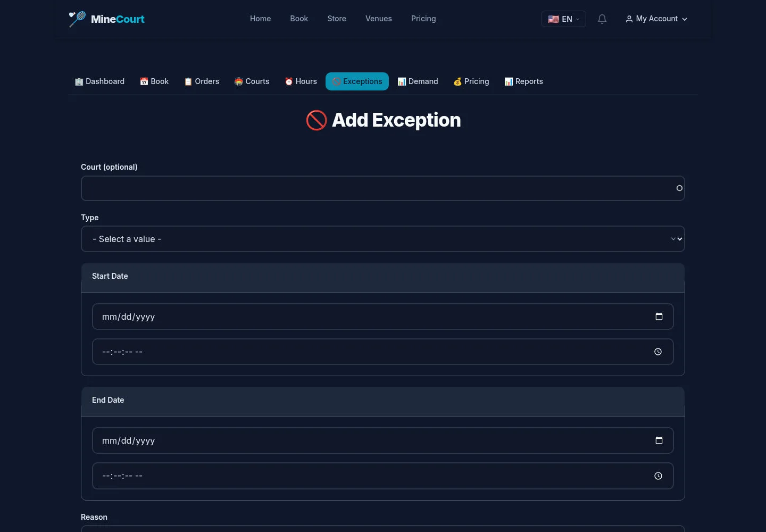Click the user icon beside My Account
766x532 pixels.
click(x=629, y=19)
